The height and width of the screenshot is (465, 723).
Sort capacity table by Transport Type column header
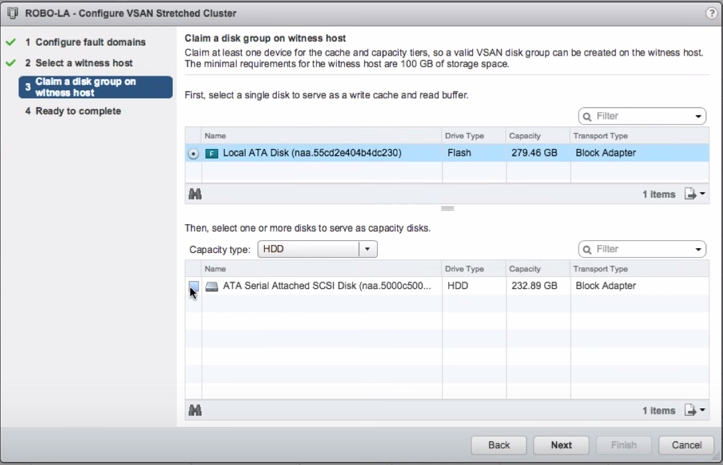[640, 268]
